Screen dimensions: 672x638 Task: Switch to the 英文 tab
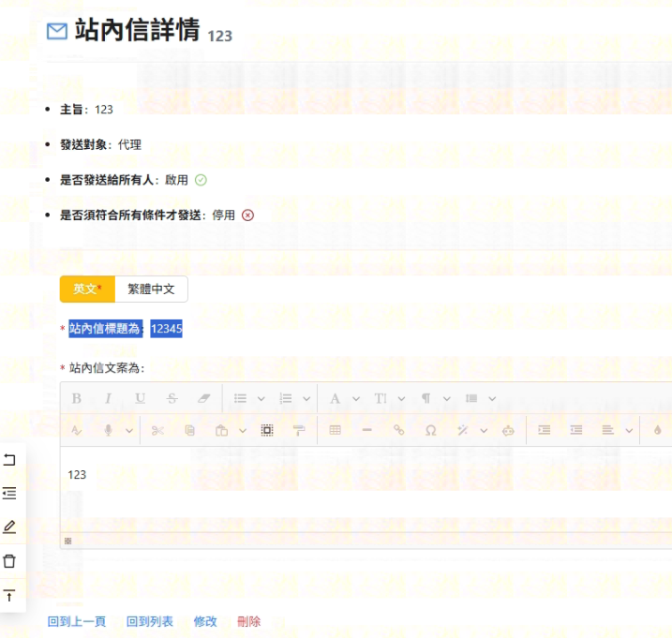(87, 289)
